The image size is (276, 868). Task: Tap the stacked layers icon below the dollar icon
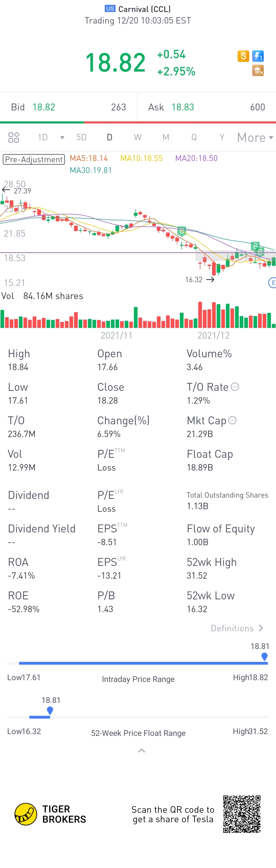(x=258, y=71)
